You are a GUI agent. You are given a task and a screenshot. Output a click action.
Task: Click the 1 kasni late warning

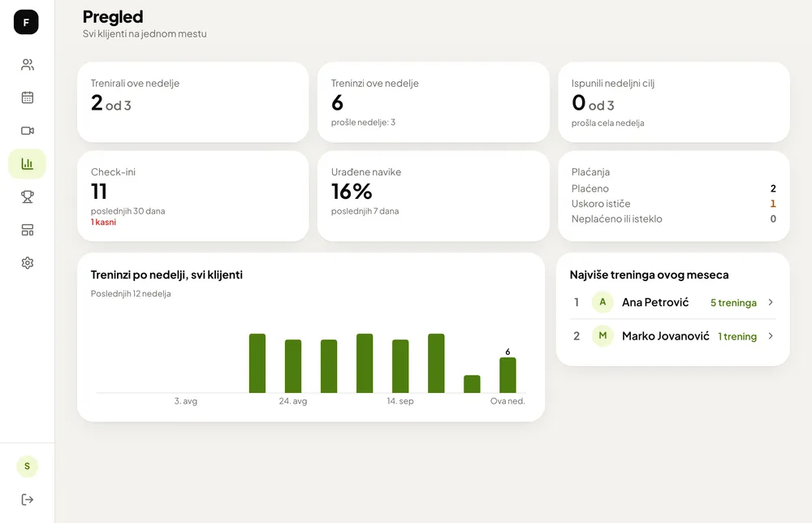[104, 223]
